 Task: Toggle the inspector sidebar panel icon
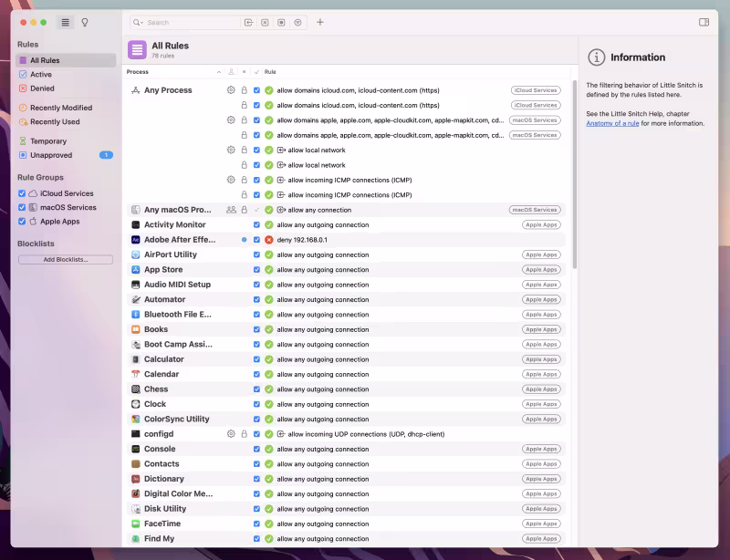point(704,22)
